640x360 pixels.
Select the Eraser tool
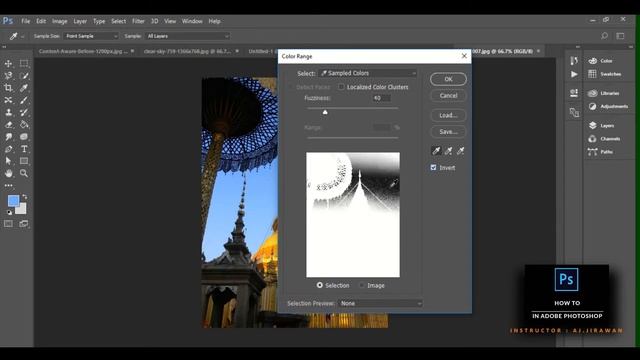8,124
